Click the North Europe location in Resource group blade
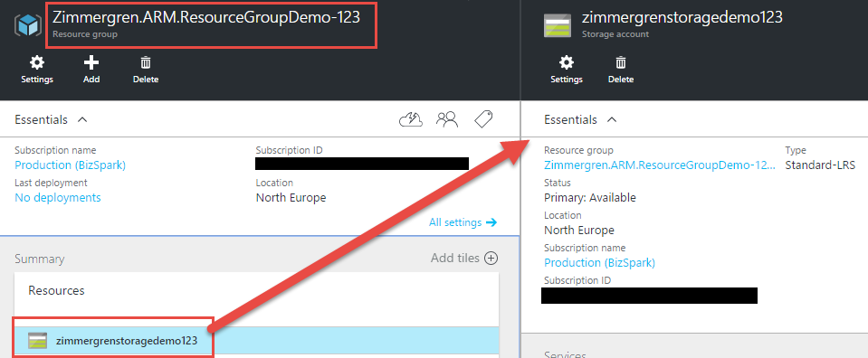 click(x=291, y=198)
